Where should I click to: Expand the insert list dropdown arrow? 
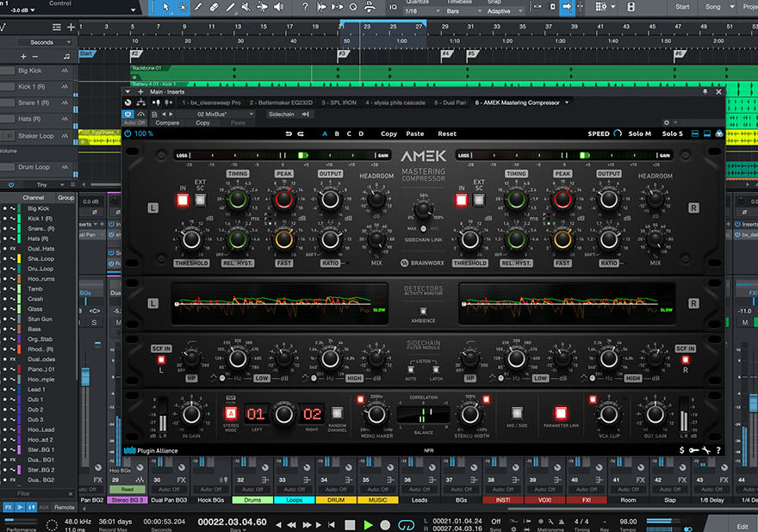pos(567,102)
